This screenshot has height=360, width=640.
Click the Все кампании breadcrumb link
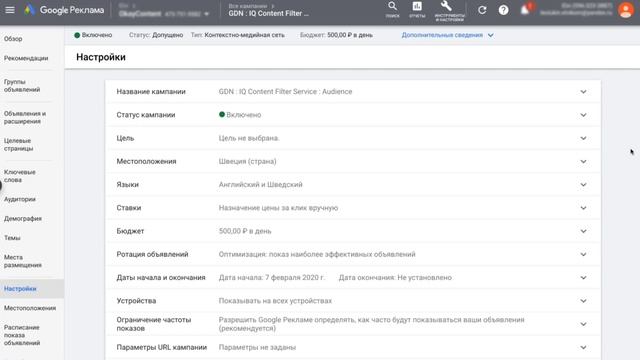tap(248, 6)
